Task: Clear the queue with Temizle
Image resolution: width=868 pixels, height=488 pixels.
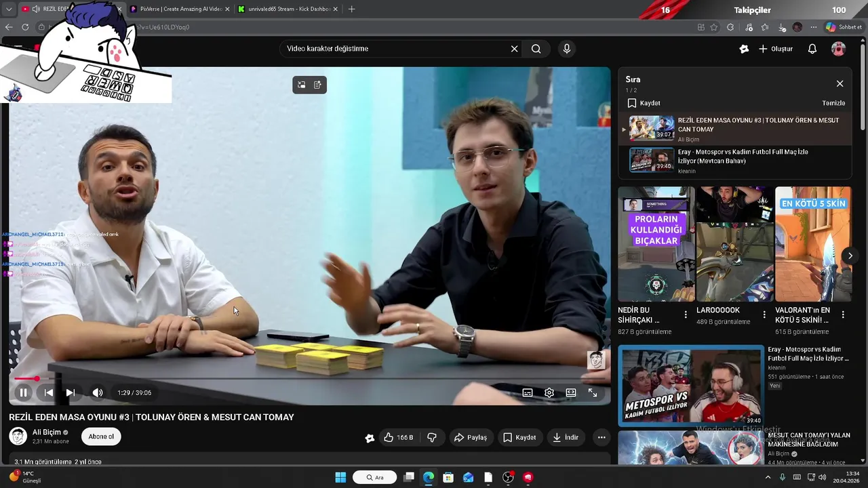Action: pos(833,103)
